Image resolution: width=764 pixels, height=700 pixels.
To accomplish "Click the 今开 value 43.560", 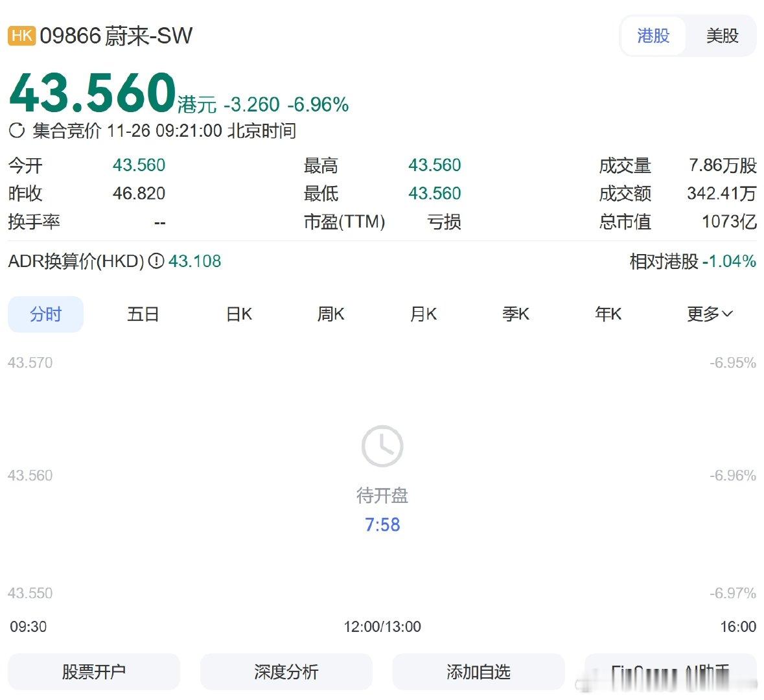I will pyautogui.click(x=139, y=165).
